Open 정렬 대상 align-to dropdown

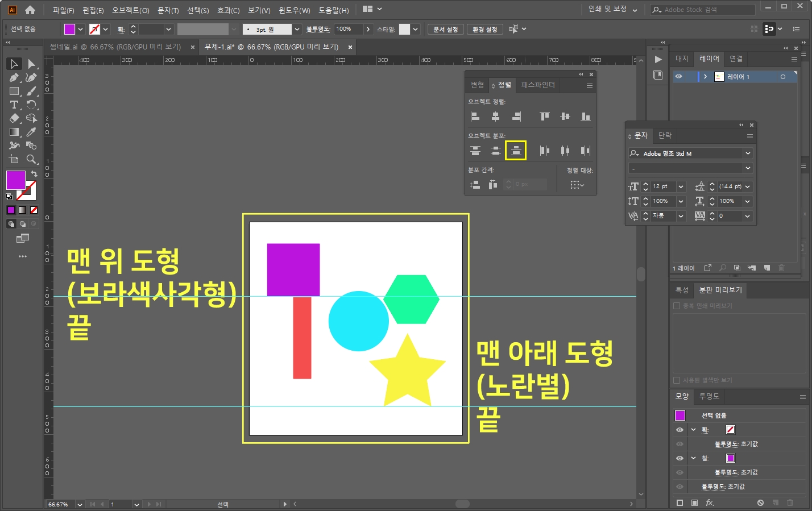pyautogui.click(x=577, y=185)
